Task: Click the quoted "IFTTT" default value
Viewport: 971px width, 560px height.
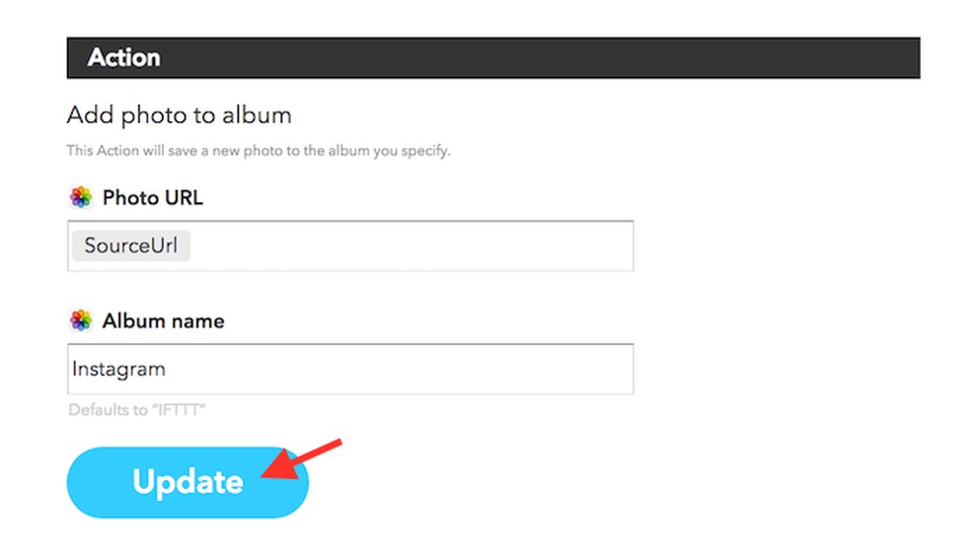Action: coord(178,409)
